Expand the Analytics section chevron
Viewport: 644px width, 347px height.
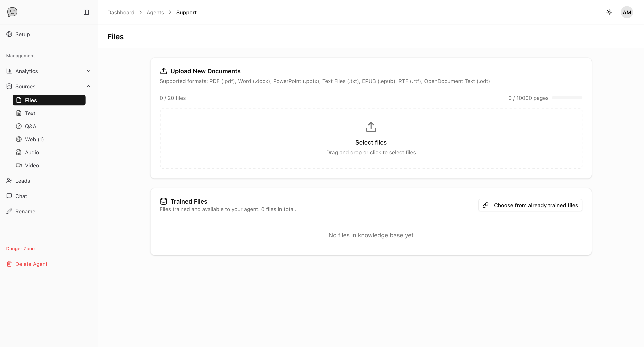[x=88, y=71]
